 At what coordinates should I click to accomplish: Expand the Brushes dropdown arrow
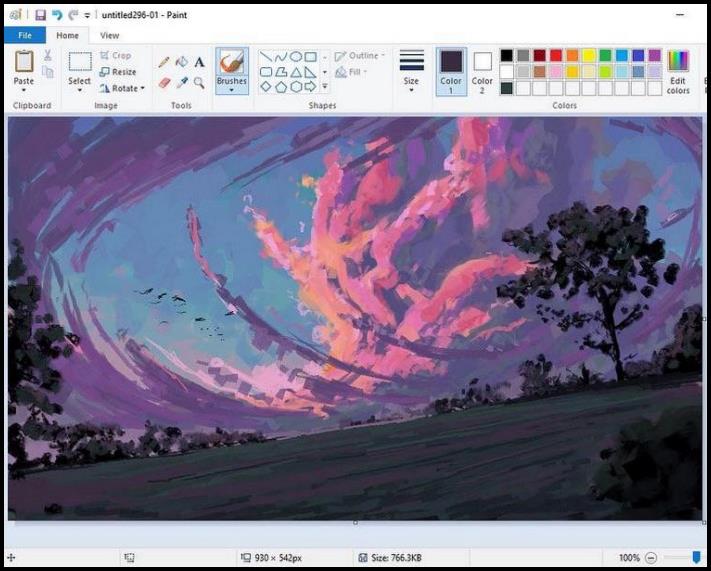(x=232, y=90)
